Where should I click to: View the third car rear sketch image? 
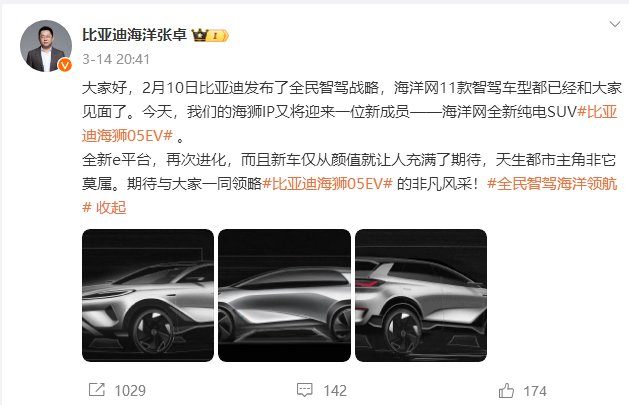tap(421, 295)
